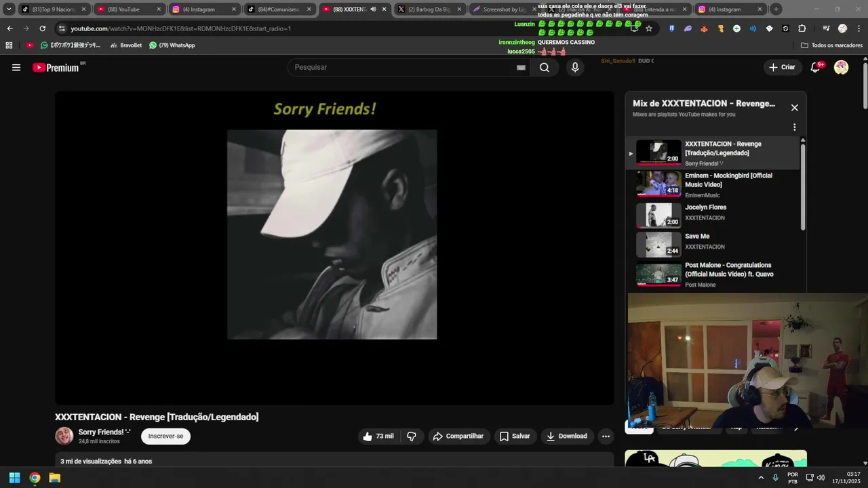Switch to the #Comunismo TikTok tab

278,9
